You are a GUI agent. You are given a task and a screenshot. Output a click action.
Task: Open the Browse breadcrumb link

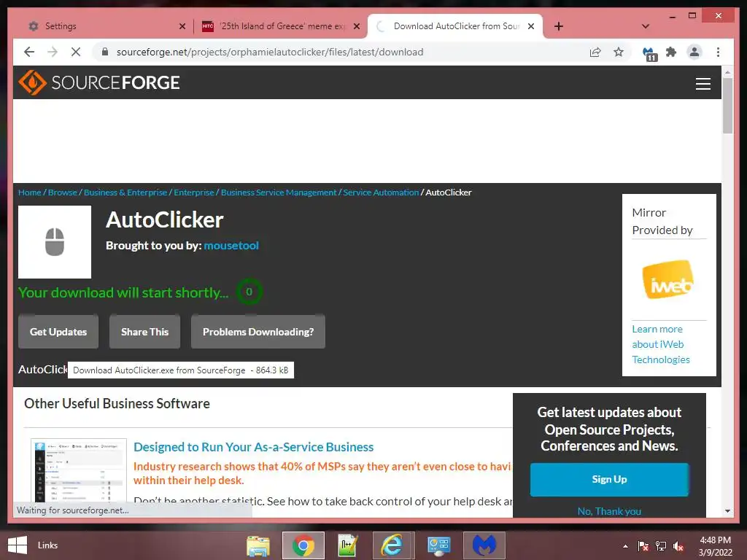(x=63, y=192)
